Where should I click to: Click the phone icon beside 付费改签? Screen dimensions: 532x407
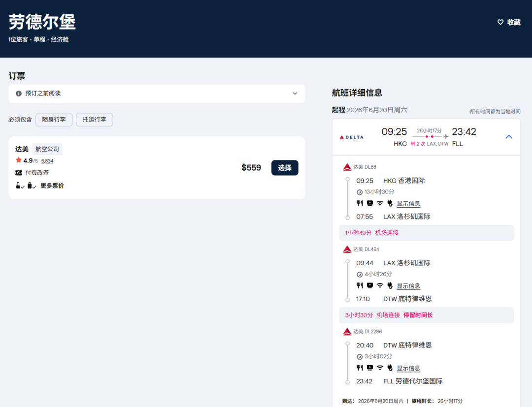19,173
